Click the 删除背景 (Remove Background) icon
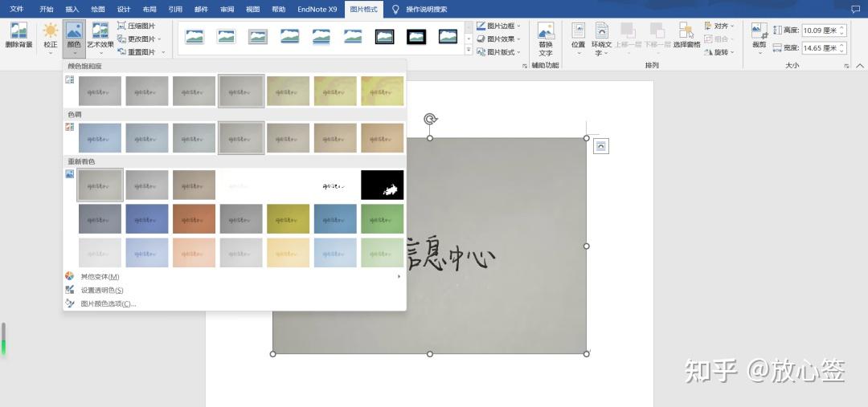The image size is (868, 407). (x=18, y=31)
